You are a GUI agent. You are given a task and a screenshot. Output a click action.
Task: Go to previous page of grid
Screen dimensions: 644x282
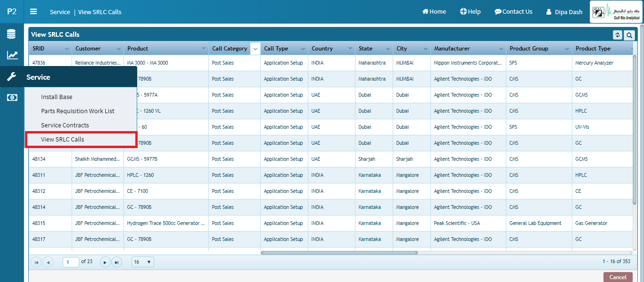point(48,262)
